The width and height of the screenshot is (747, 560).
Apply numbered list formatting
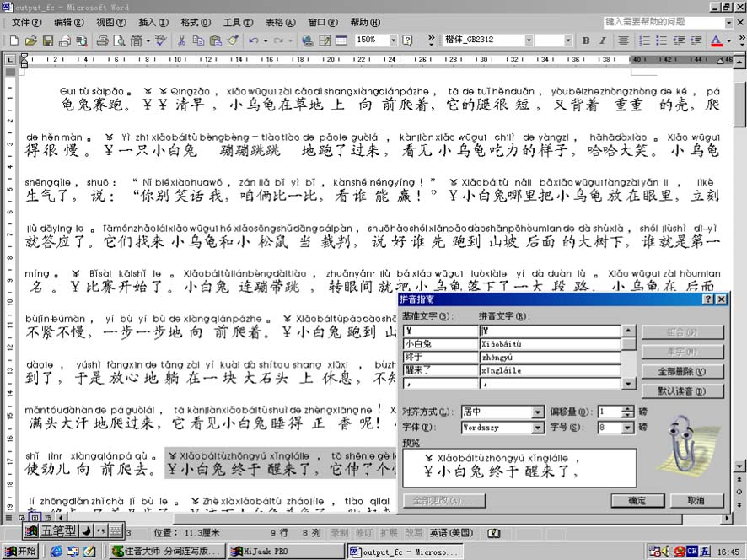click(645, 40)
